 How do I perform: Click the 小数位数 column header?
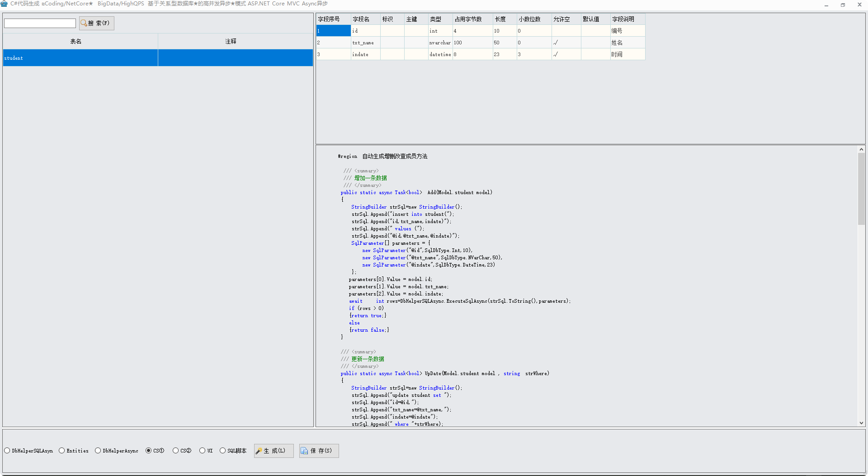point(534,19)
